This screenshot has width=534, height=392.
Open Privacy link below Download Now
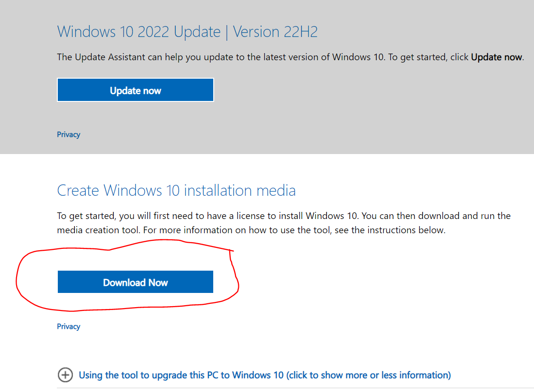(x=68, y=327)
